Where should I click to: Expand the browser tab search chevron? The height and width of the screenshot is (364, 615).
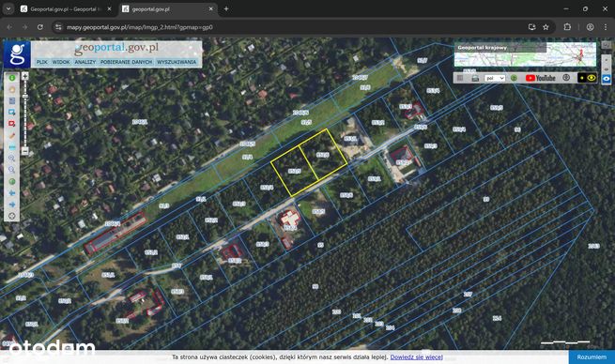point(8,8)
